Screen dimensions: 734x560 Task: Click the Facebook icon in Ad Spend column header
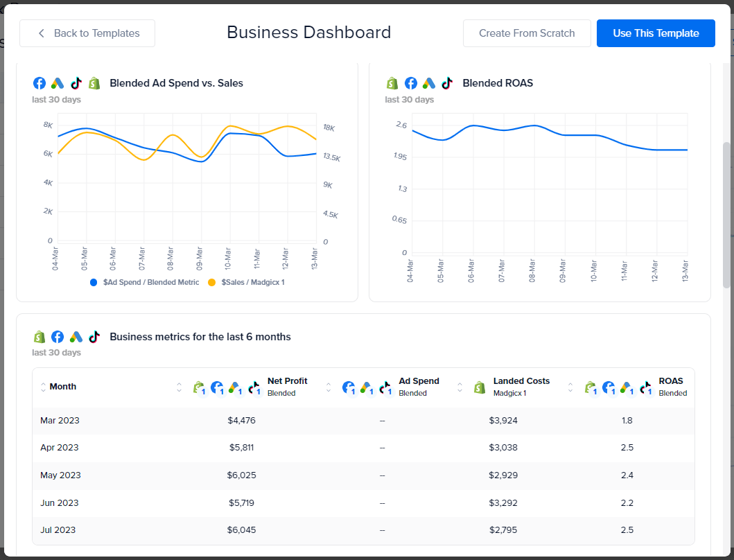(x=349, y=386)
